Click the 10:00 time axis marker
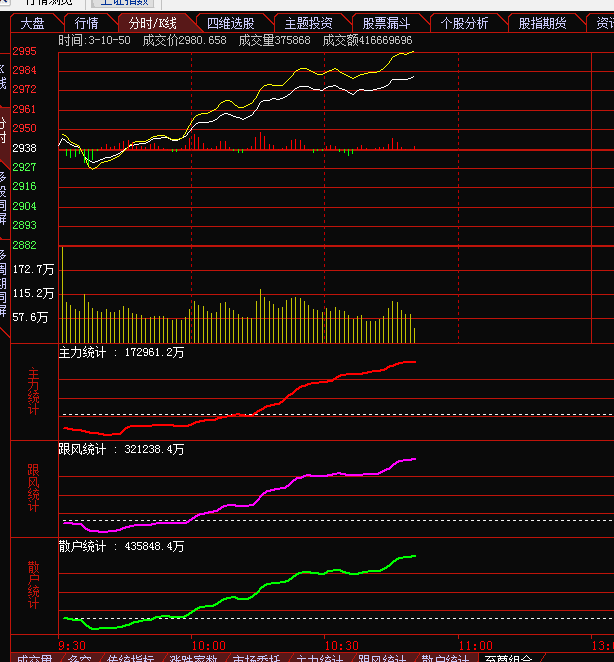This screenshot has height=662, width=614. point(208,646)
